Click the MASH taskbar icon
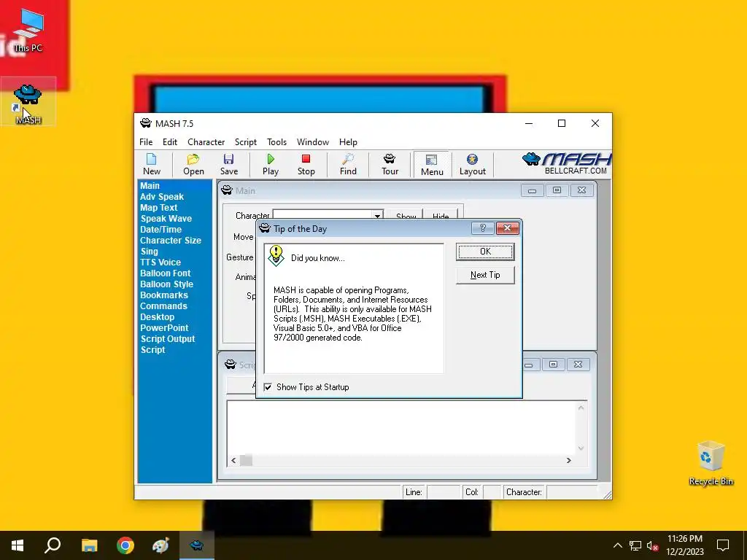This screenshot has width=747, height=560. pyautogui.click(x=197, y=545)
